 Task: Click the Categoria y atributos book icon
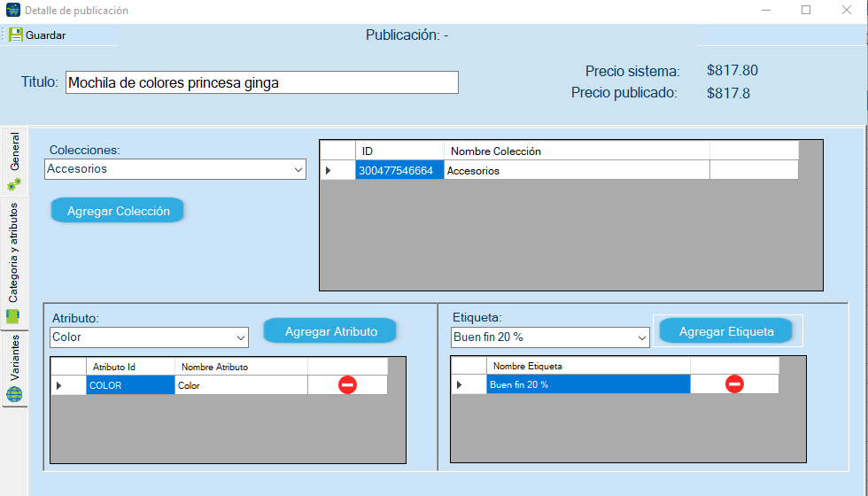tap(12, 317)
